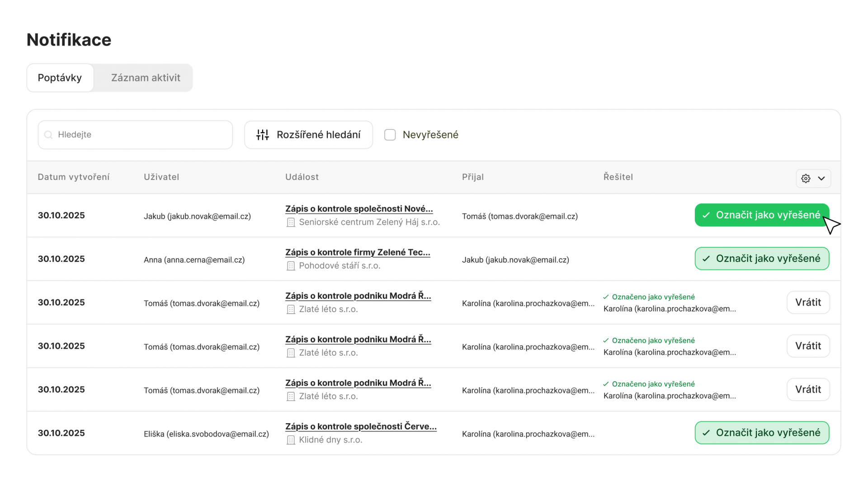The width and height of the screenshot is (868, 482).
Task: Click the building icon next to Klidné dny s.r.o.
Action: (x=290, y=439)
